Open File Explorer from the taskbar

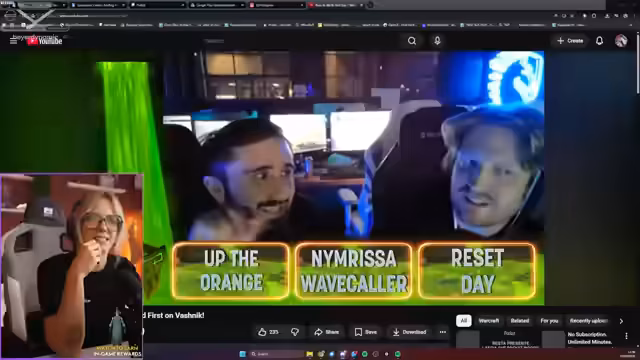pyautogui.click(x=310, y=354)
